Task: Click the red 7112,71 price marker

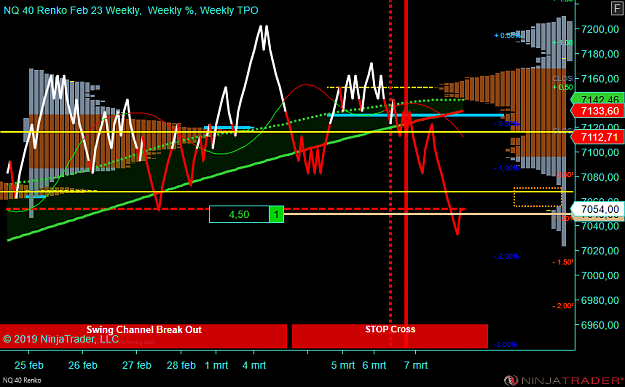Action: (x=598, y=138)
